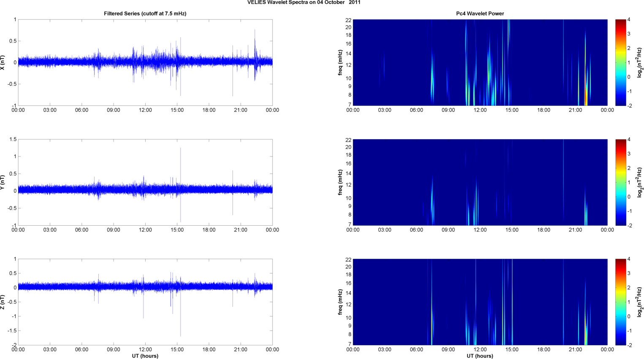This screenshot has height=359, width=644.
Task: Click 'freq (mHz)' label of the X wavelet spectrogram
Action: 340,62
